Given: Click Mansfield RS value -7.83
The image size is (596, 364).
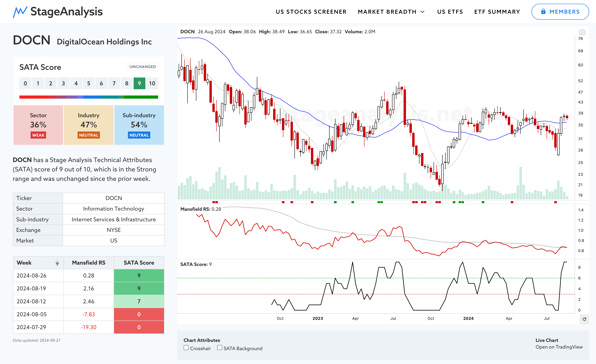Looking at the screenshot, I should point(89,314).
